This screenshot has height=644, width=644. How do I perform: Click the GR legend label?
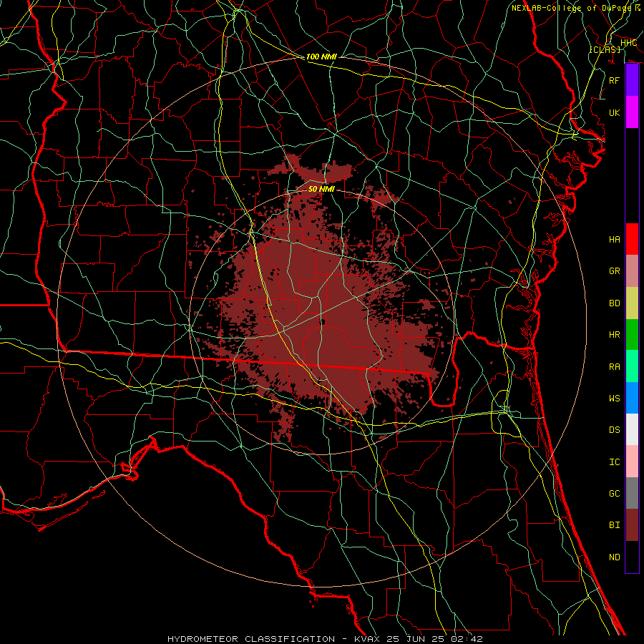tap(615, 271)
